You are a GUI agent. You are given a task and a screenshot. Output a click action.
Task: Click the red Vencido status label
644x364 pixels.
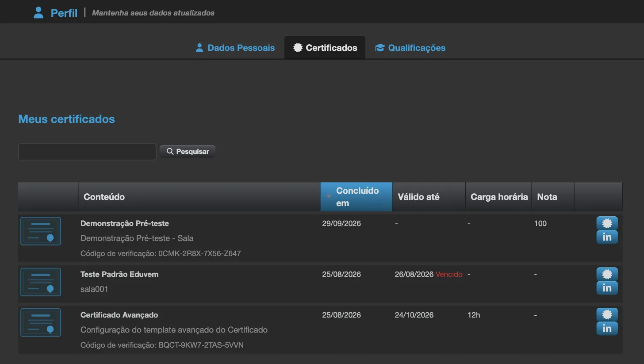(x=449, y=274)
